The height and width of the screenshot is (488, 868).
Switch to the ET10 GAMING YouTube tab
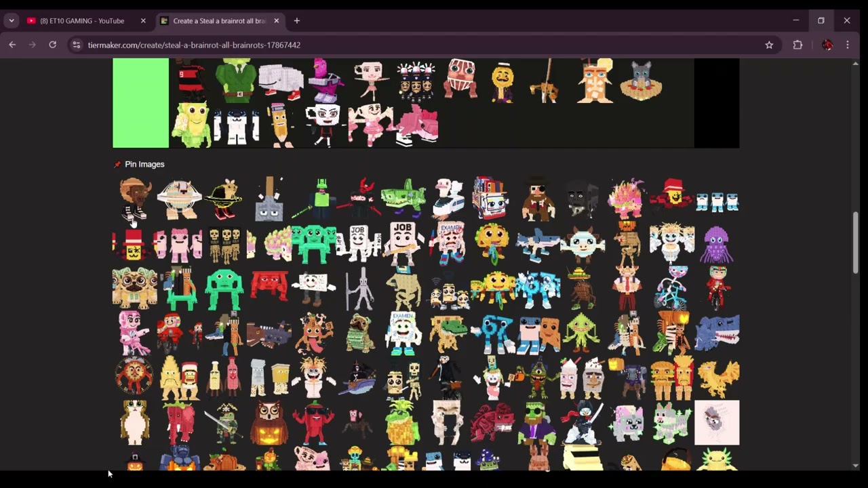point(81,21)
